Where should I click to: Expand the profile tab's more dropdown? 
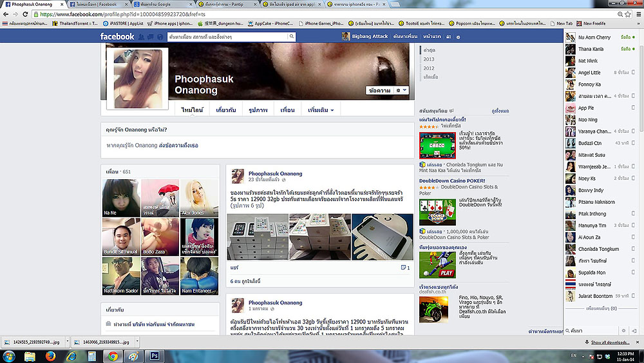321,110
